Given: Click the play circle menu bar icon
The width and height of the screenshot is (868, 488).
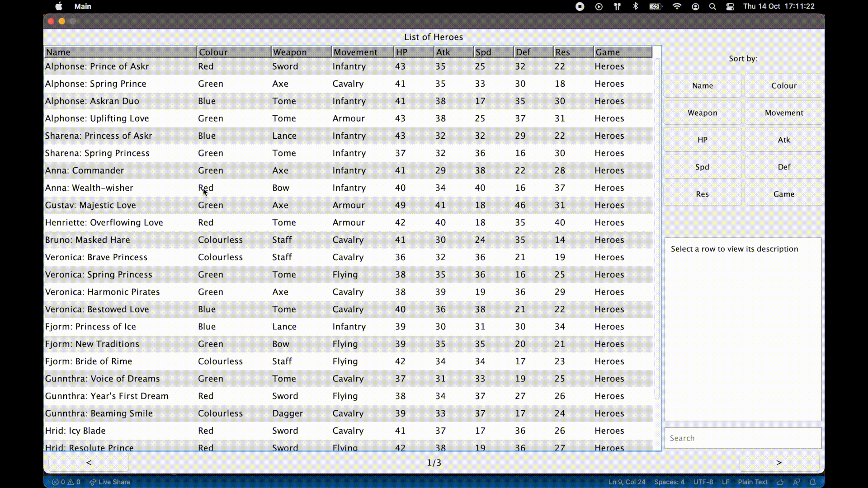Looking at the screenshot, I should [x=599, y=6].
